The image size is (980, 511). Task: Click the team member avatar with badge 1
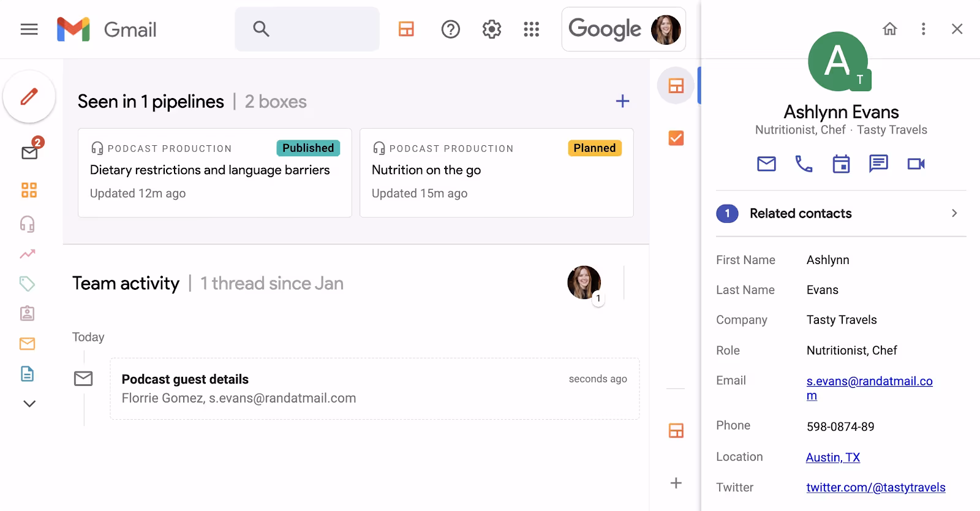click(584, 282)
